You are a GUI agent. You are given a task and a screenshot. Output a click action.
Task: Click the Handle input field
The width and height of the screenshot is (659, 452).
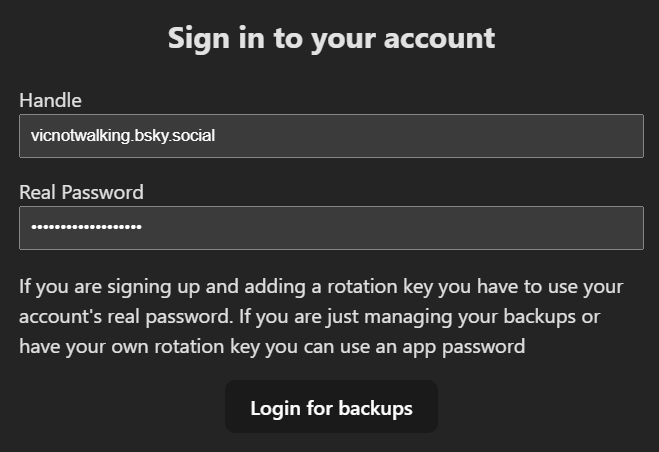(x=330, y=136)
